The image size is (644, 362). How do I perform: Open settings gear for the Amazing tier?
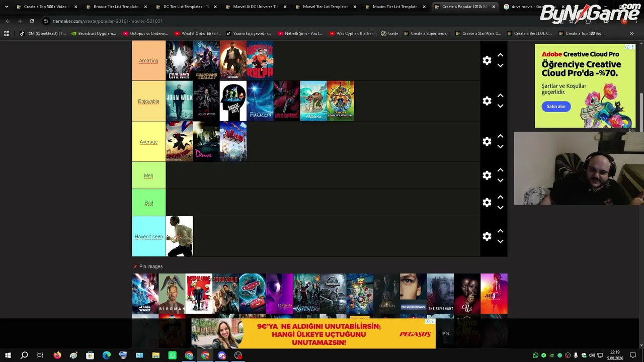coord(487,60)
